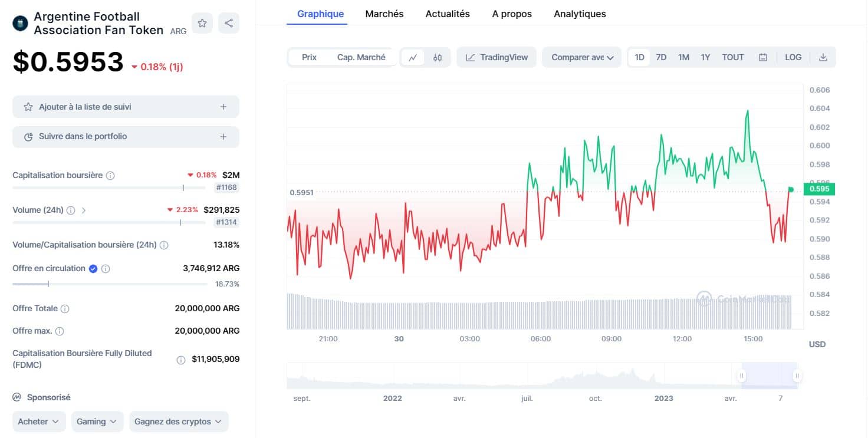868x438 pixels.
Task: Click Ajouter à la liste de suivi button
Action: pyautogui.click(x=126, y=107)
